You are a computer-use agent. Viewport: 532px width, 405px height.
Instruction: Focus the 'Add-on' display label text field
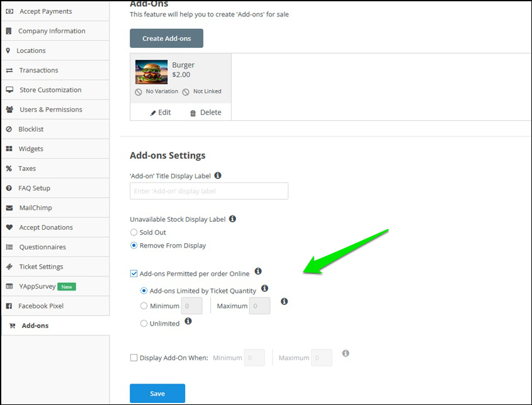tap(209, 191)
